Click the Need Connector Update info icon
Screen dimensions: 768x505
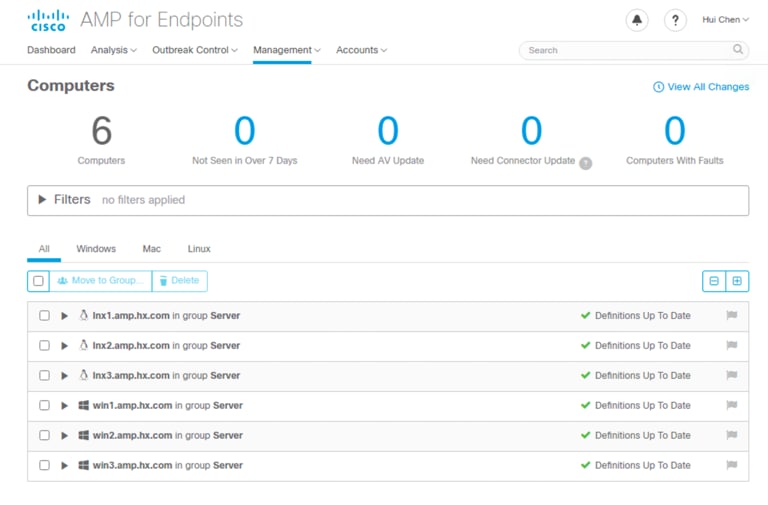click(585, 163)
